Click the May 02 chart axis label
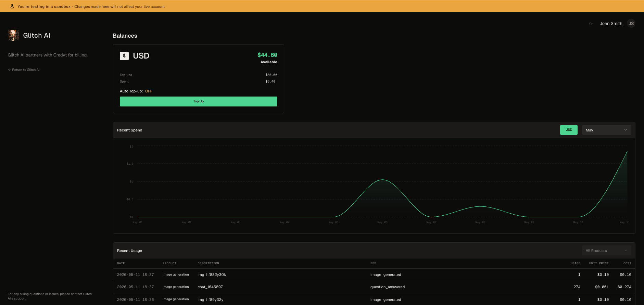The image size is (644, 305). click(x=187, y=223)
